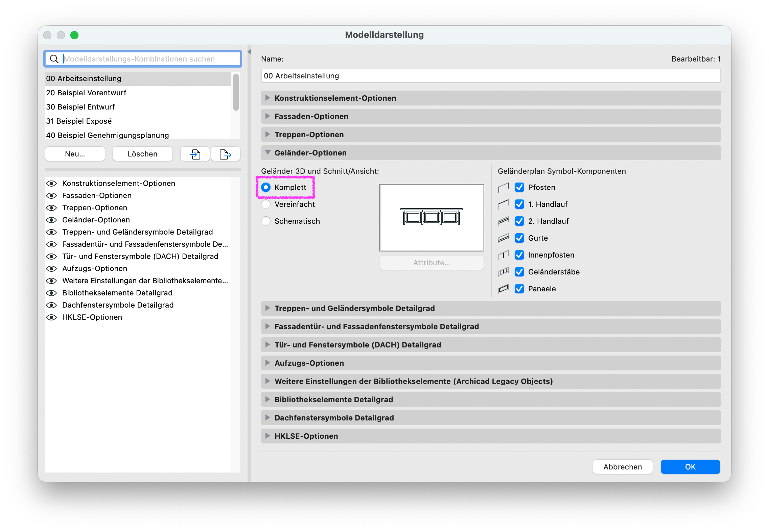
Task: Select the Schematisch radio button
Action: pos(266,221)
